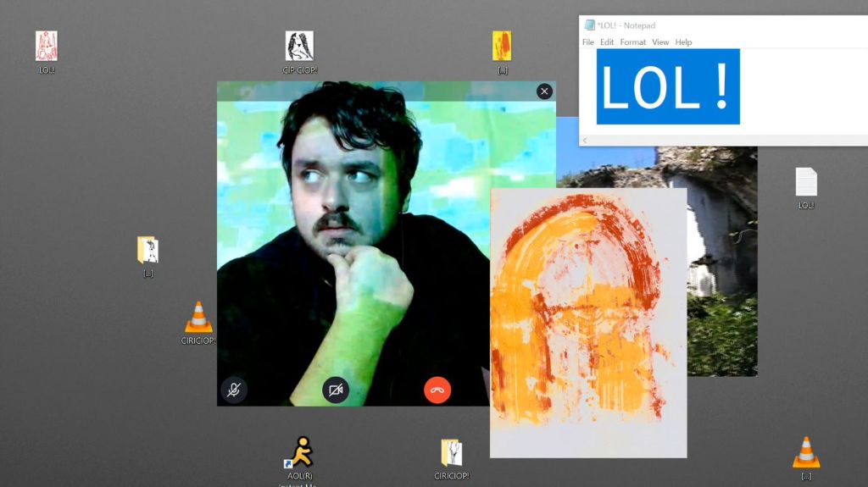Open the CIRICIOP! folder icon
The height and width of the screenshot is (487, 868).
coord(452,454)
